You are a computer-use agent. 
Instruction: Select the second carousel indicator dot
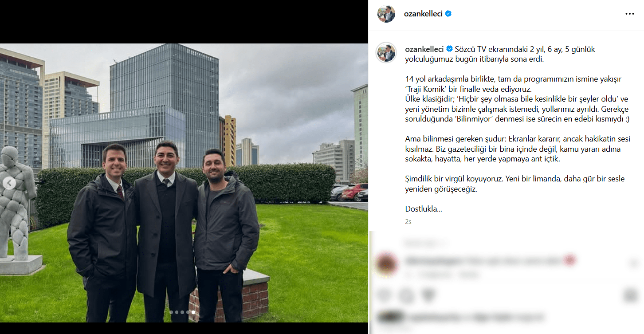pyautogui.click(x=177, y=312)
